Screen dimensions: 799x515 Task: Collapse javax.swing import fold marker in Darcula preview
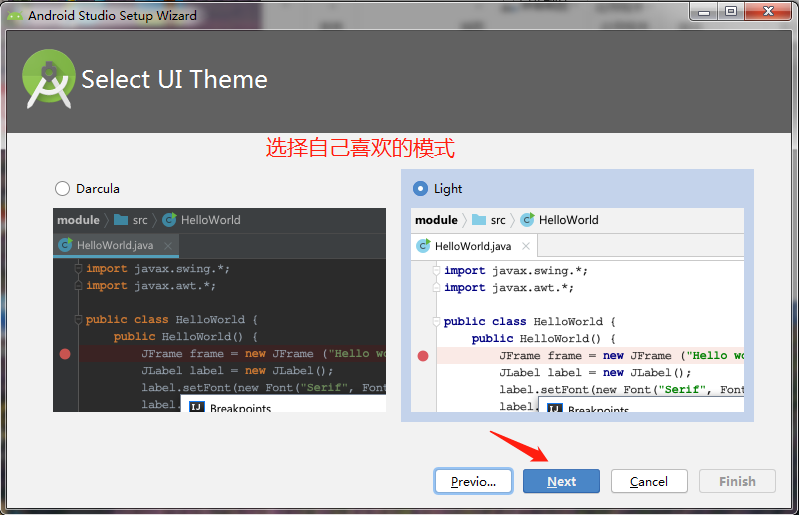click(x=78, y=268)
